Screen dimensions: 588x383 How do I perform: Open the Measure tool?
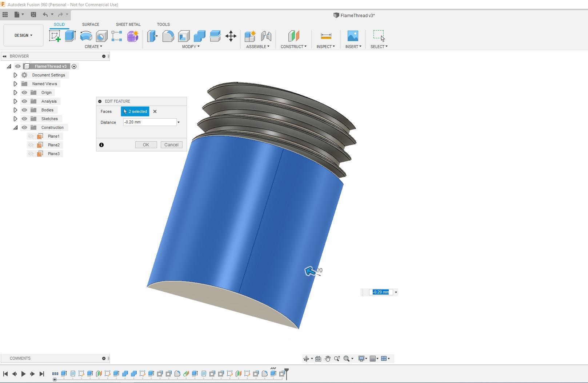tap(326, 36)
